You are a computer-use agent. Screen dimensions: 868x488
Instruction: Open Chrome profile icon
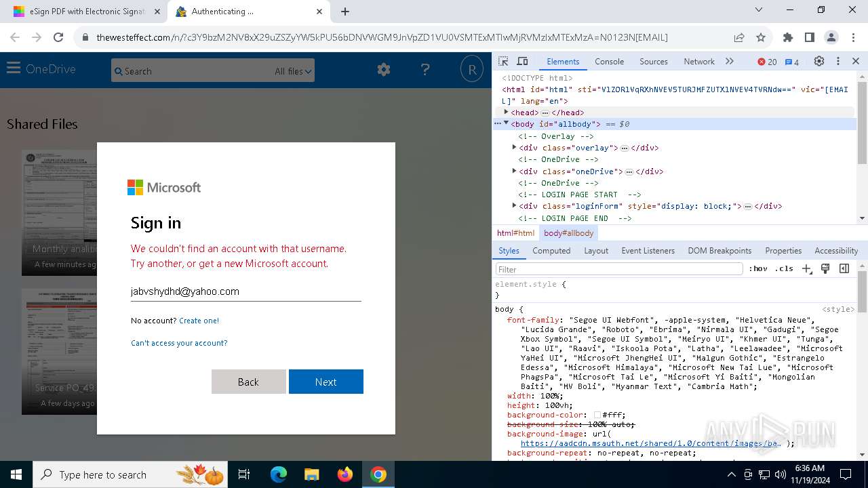click(831, 37)
